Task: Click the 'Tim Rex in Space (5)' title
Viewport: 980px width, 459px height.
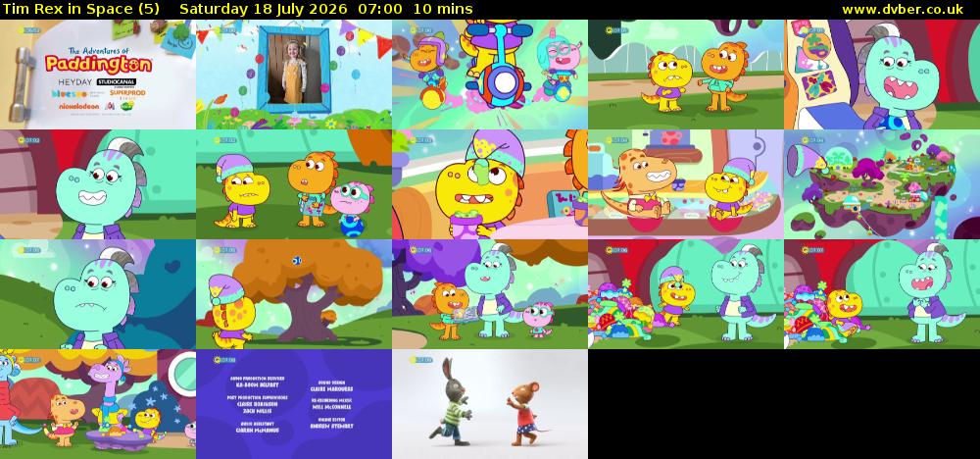Action: point(80,9)
